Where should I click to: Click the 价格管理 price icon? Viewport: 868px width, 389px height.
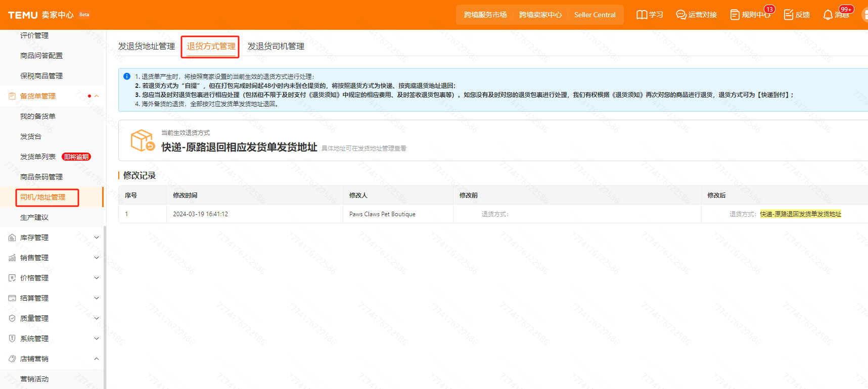[x=12, y=278]
